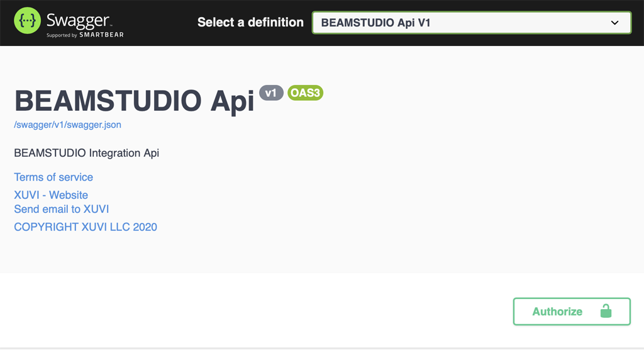Click Send email to XUVI link
Image resolution: width=644 pixels, height=350 pixels.
61,209
